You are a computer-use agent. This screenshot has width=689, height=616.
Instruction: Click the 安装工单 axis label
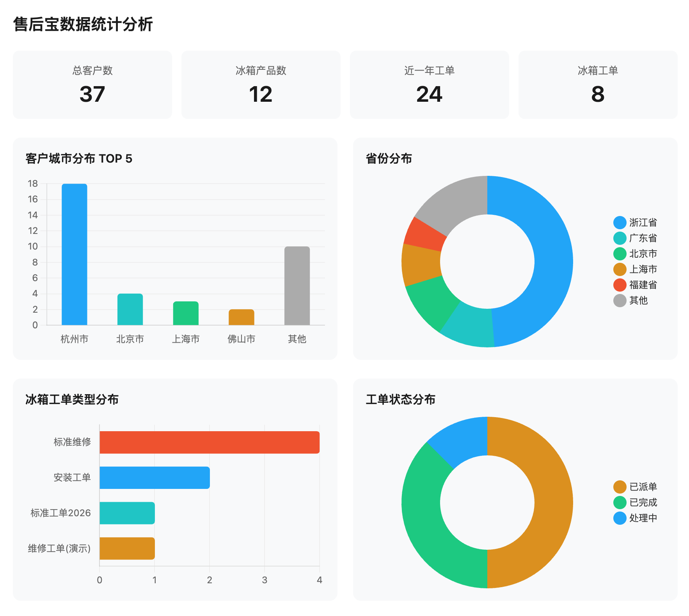click(72, 478)
